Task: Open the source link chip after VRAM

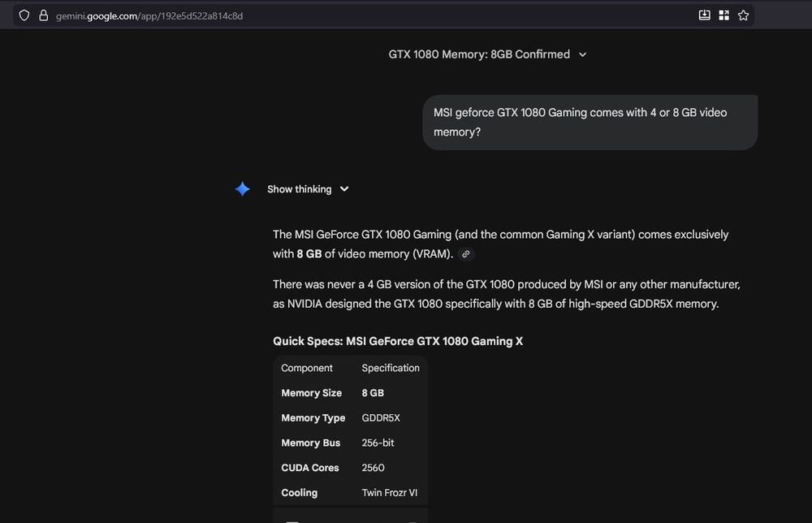Action: 465,254
